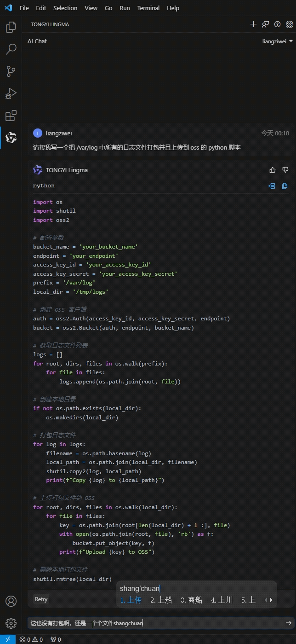Screen dimensions: 296x644
Task: Open the Extensions view icon
Action: pos(11,116)
